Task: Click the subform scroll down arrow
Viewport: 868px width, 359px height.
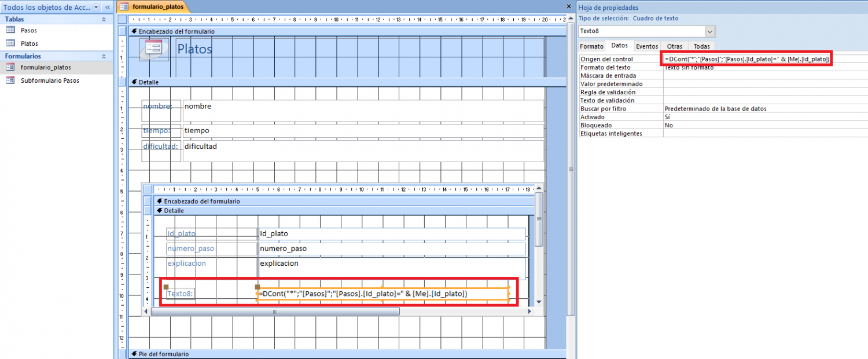Action: pos(539,302)
